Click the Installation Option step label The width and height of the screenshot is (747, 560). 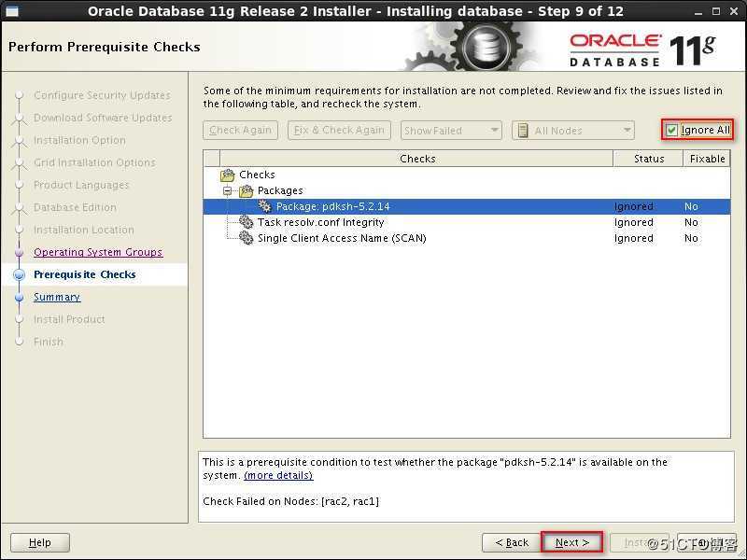pyautogui.click(x=79, y=140)
